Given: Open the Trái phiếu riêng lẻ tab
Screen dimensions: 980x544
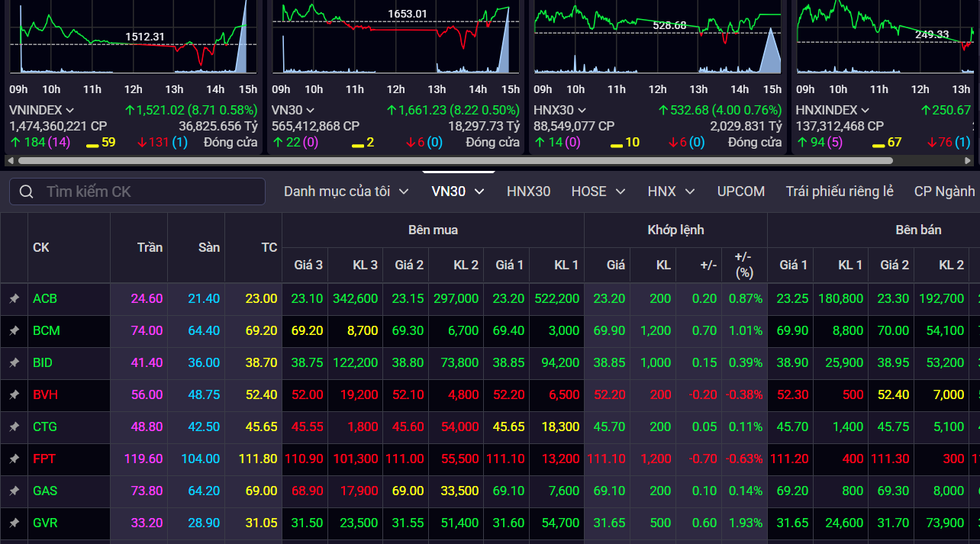Looking at the screenshot, I should coord(840,192).
